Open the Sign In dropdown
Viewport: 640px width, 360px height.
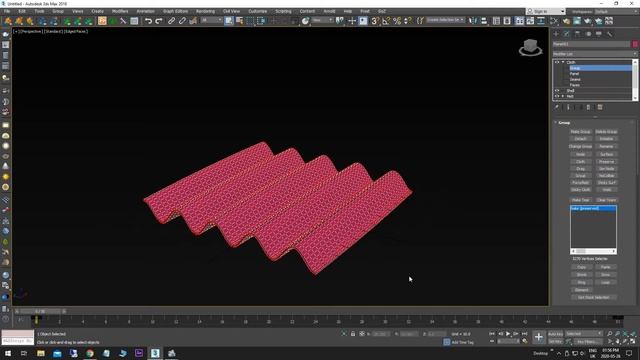(546, 11)
